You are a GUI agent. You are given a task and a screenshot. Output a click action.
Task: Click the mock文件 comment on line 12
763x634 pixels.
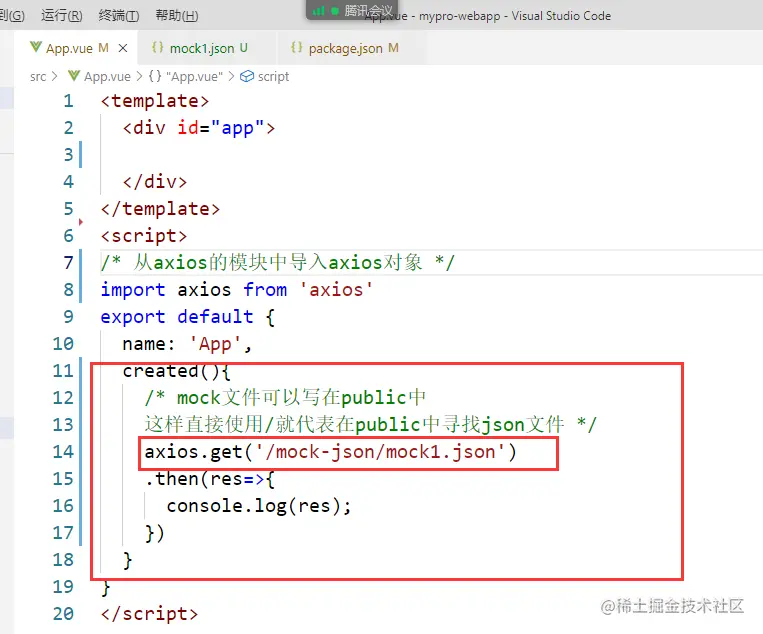(x=285, y=398)
